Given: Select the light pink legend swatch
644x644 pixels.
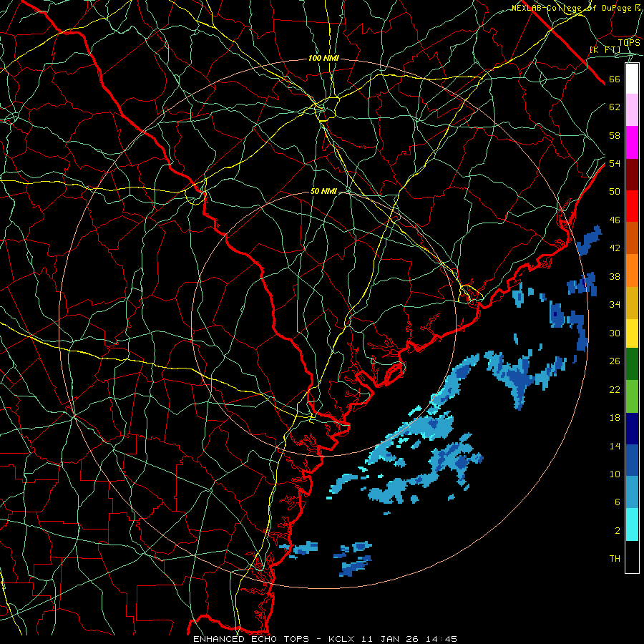Looking at the screenshot, I should coord(632,110).
